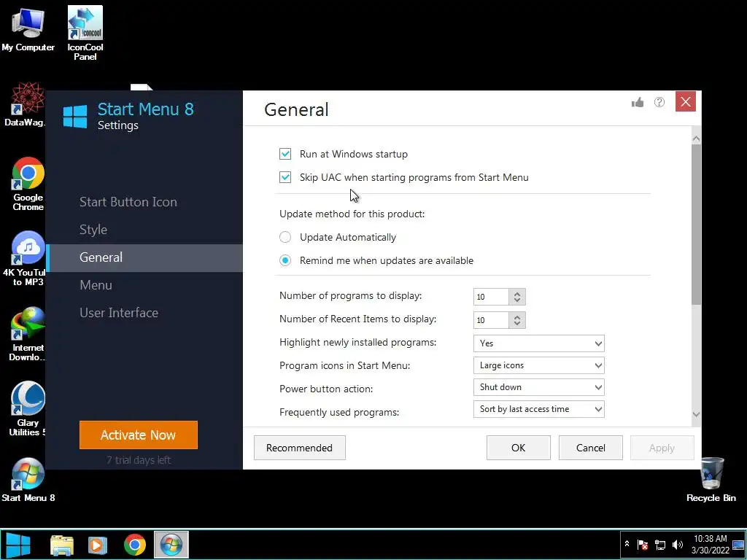Launch the media player taskbar icon
The image size is (747, 560).
[98, 545]
